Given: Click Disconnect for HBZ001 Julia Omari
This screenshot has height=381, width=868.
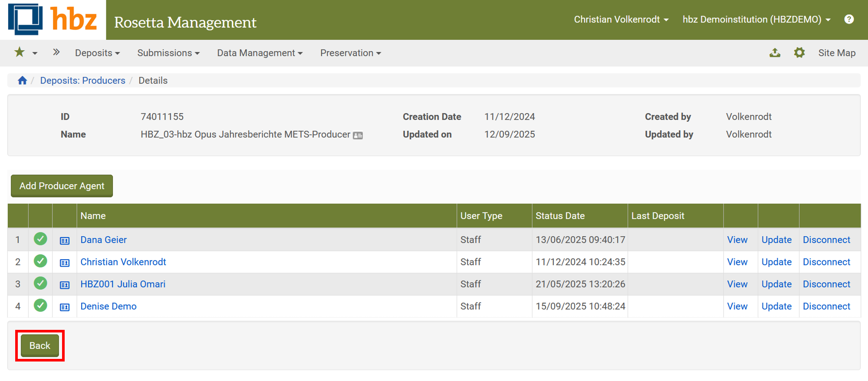Looking at the screenshot, I should coord(826,284).
